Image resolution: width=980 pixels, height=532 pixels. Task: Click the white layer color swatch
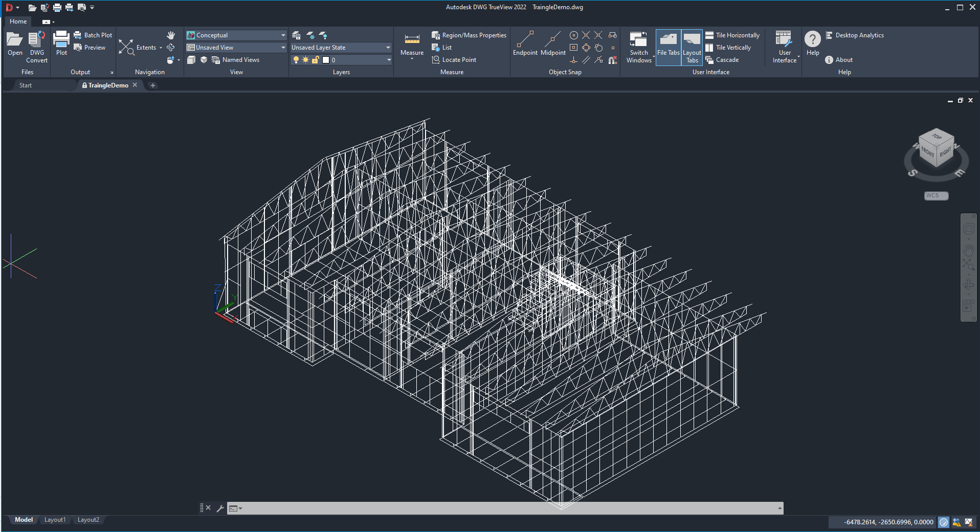pos(326,60)
